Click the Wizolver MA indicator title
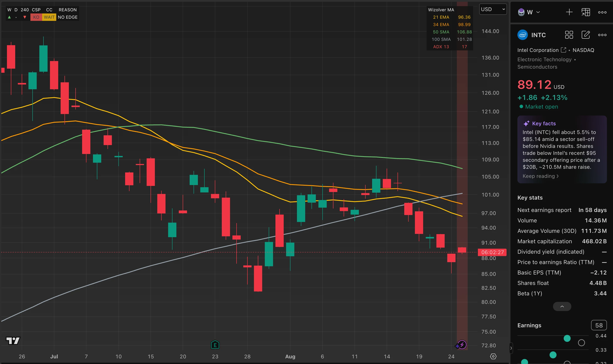Screen dimensions: 613x364 pyautogui.click(x=441, y=10)
